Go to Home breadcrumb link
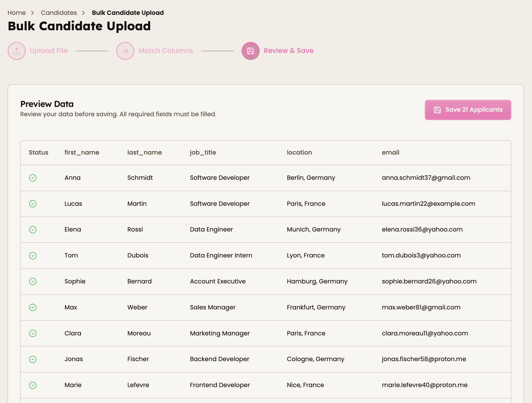The image size is (532, 403). point(17,13)
